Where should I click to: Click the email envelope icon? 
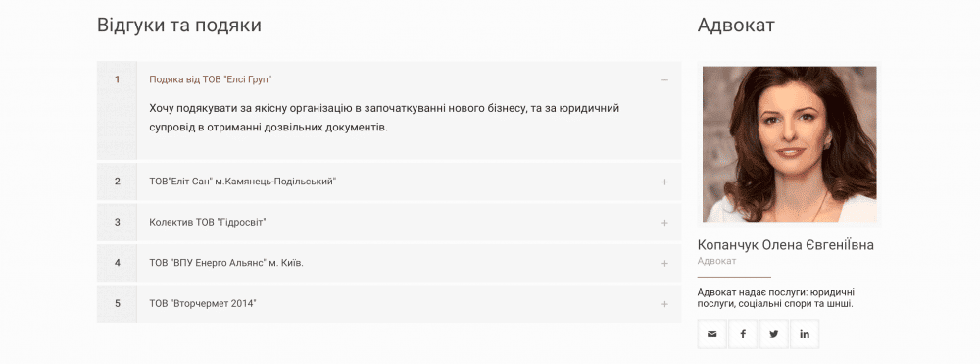(711, 334)
